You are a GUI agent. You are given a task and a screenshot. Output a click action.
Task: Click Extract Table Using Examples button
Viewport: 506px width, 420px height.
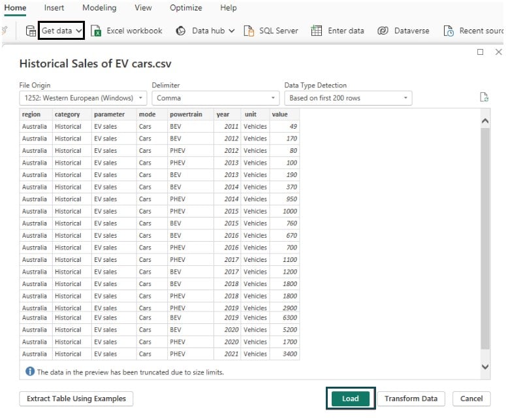76,398
